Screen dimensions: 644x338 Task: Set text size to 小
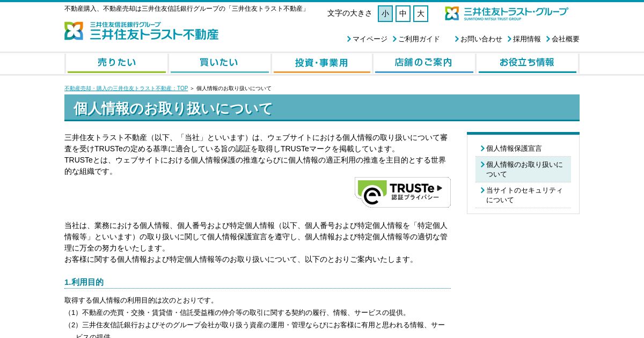[x=385, y=13]
